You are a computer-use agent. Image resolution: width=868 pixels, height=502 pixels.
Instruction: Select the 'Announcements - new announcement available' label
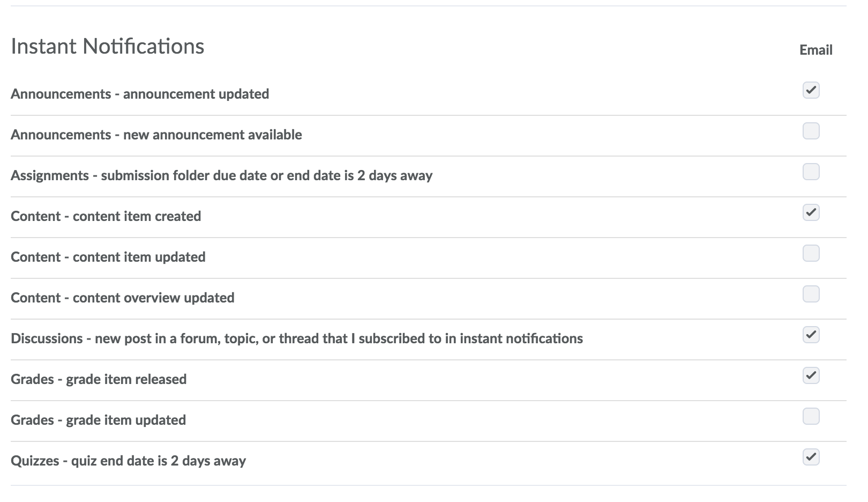click(x=156, y=135)
